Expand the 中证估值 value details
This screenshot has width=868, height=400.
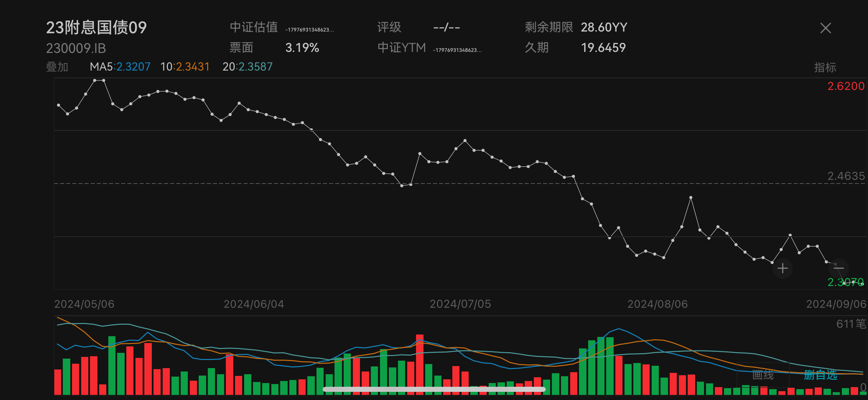pyautogui.click(x=310, y=30)
